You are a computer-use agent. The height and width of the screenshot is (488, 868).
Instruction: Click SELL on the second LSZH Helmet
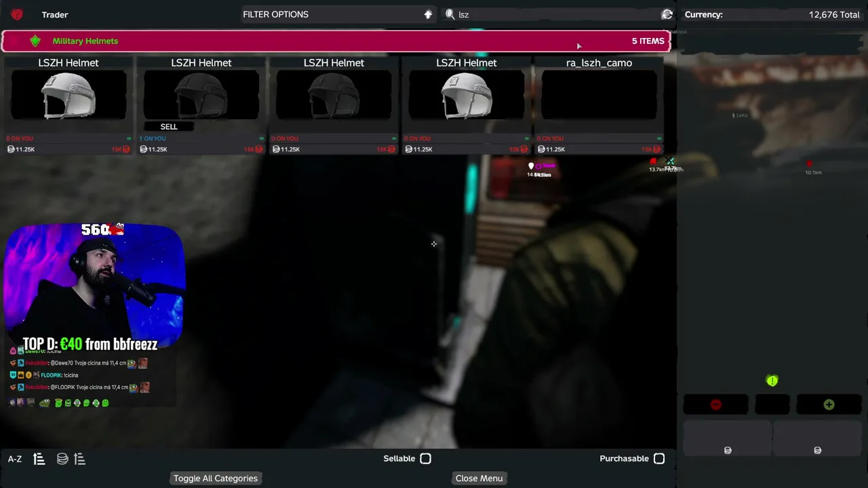169,127
